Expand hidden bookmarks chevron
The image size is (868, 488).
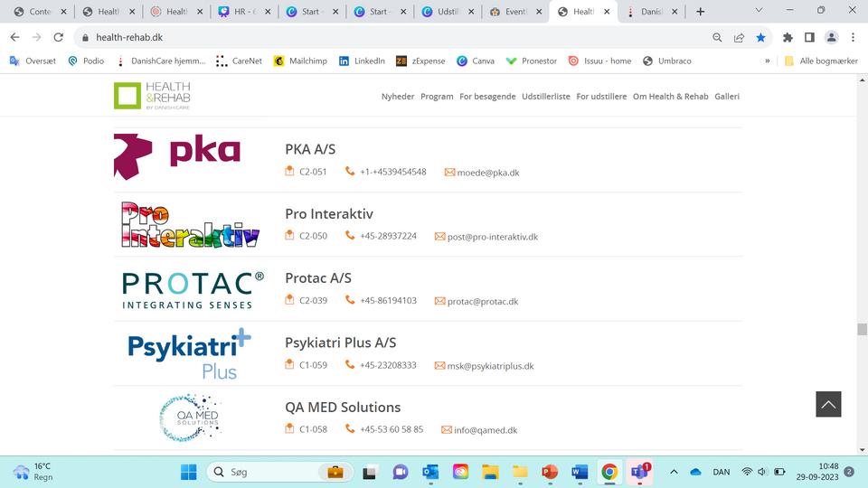click(768, 61)
